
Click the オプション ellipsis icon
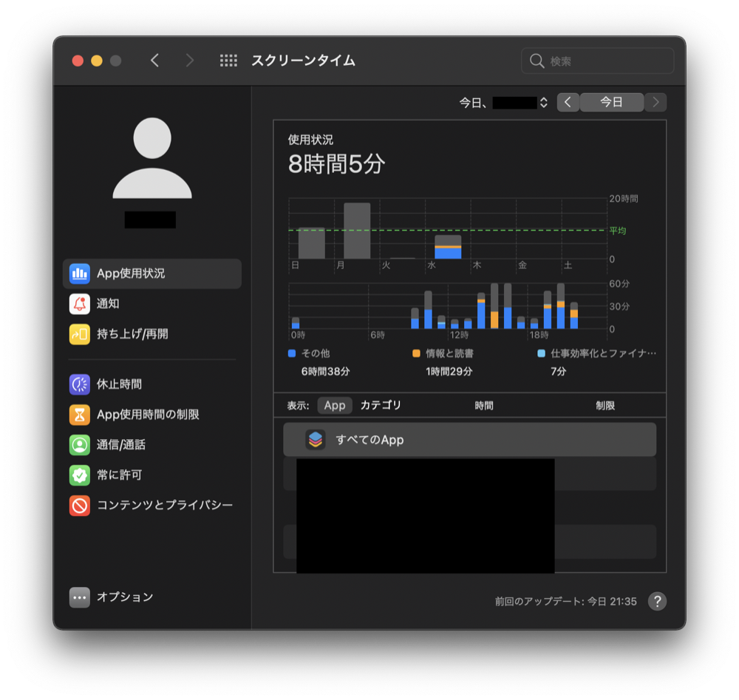coord(80,597)
